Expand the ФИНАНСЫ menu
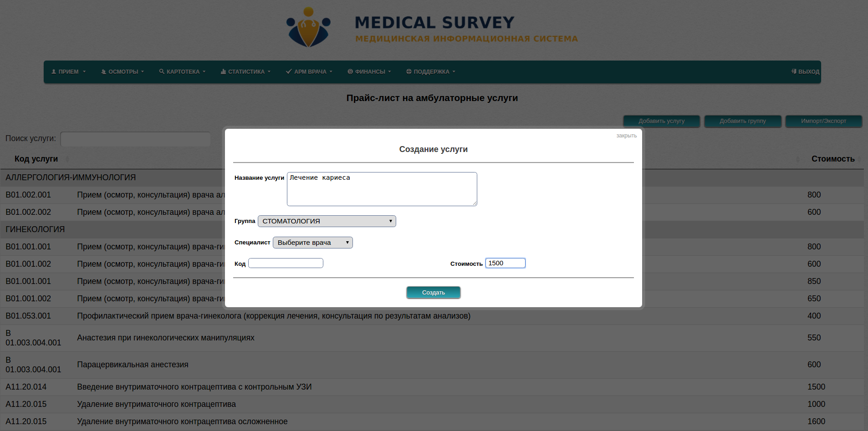This screenshot has width=868, height=431. [369, 72]
